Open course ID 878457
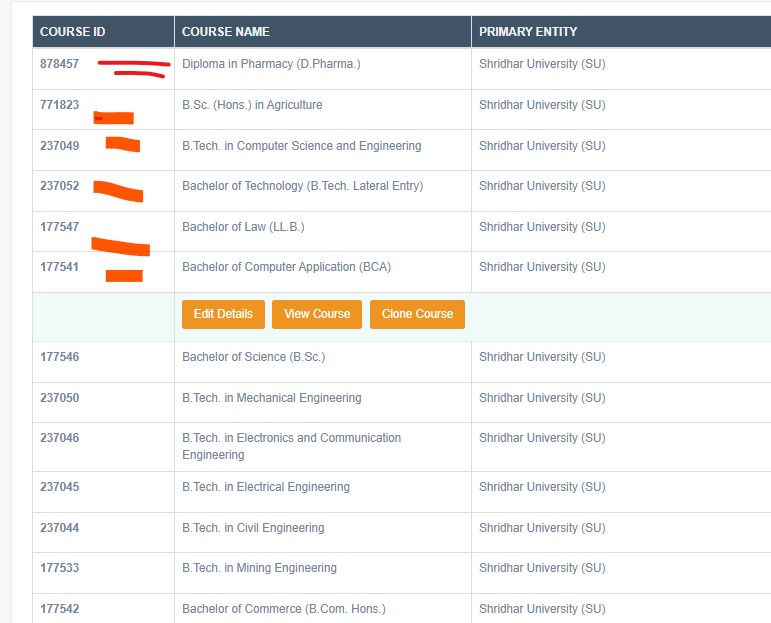This screenshot has width=771, height=623. (x=59, y=64)
